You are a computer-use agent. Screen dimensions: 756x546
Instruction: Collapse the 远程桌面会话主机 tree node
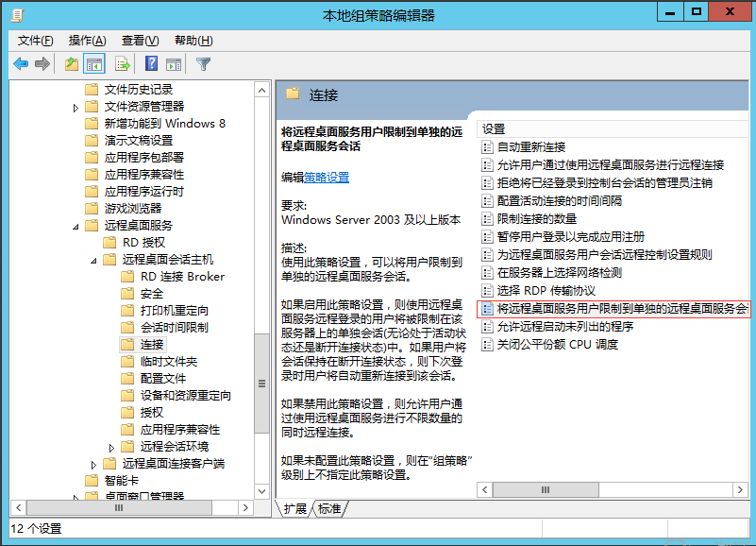(x=93, y=261)
